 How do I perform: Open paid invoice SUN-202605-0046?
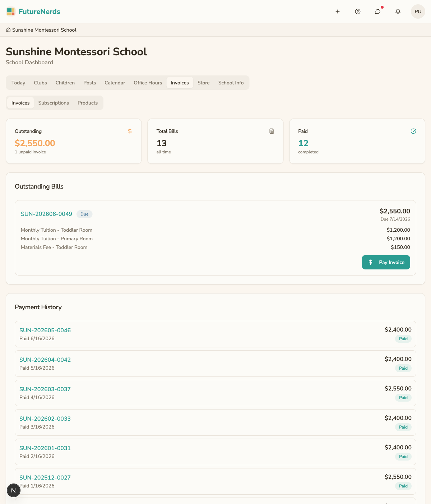(x=45, y=330)
